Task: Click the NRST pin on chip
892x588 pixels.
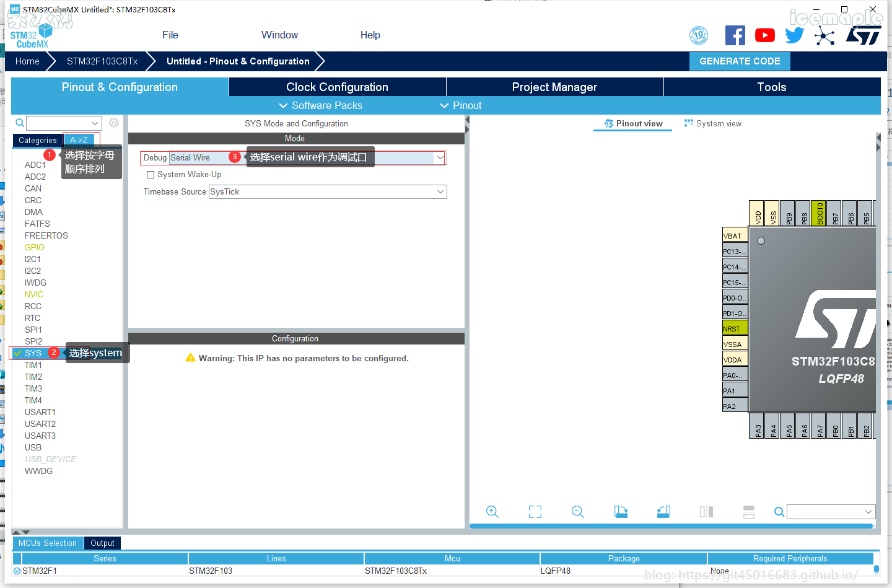Action: pos(735,328)
